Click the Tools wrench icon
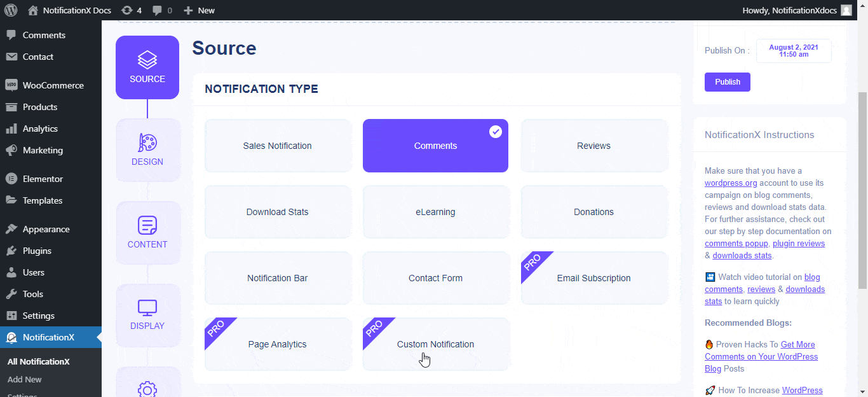Image resolution: width=868 pixels, height=397 pixels. point(11,294)
